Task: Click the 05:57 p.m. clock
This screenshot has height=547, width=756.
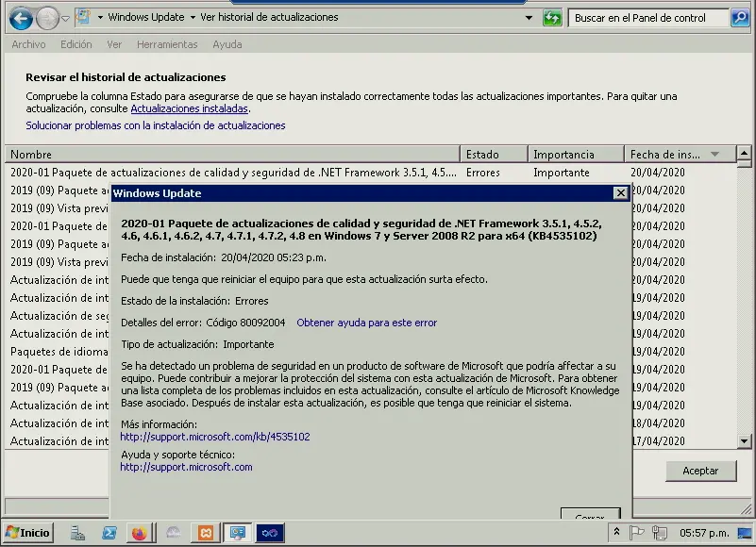Action: click(704, 533)
